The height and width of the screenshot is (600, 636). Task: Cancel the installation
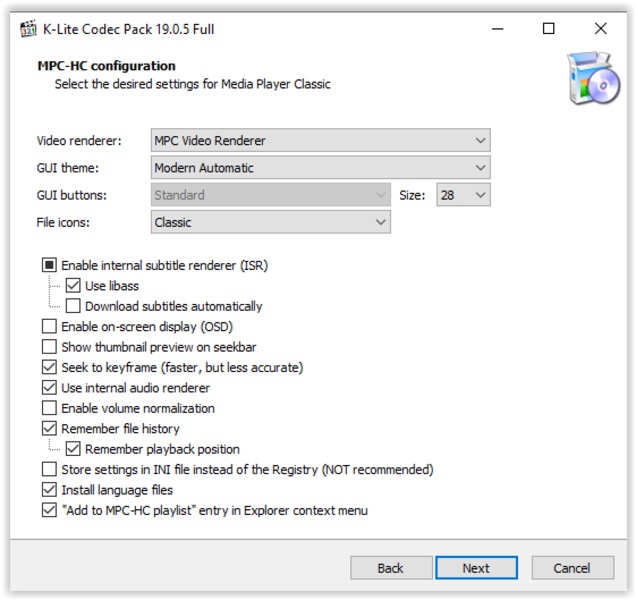point(571,568)
